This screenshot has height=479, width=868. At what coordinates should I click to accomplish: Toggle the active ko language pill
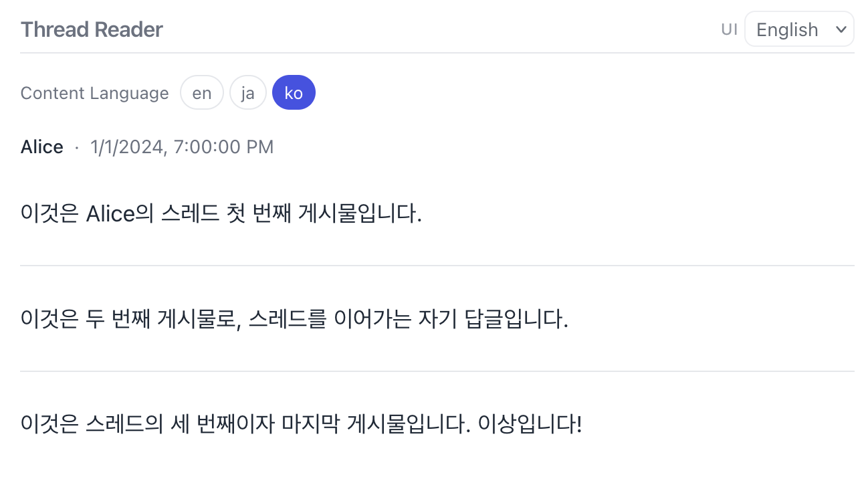(x=294, y=93)
